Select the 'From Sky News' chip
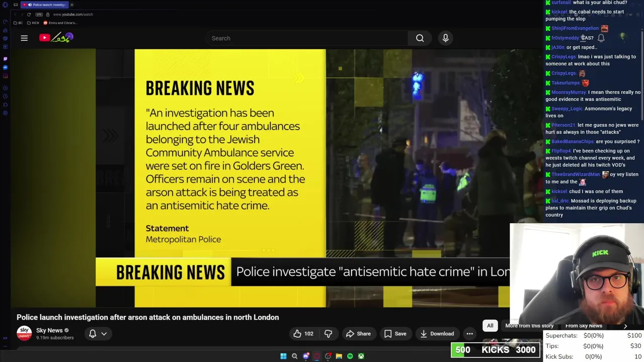 [x=584, y=326]
